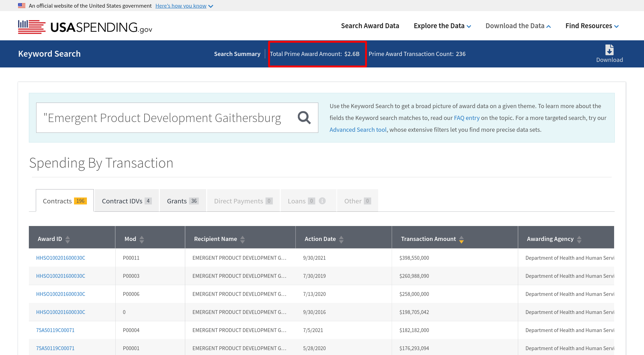Click the Download file icon

click(x=609, y=50)
